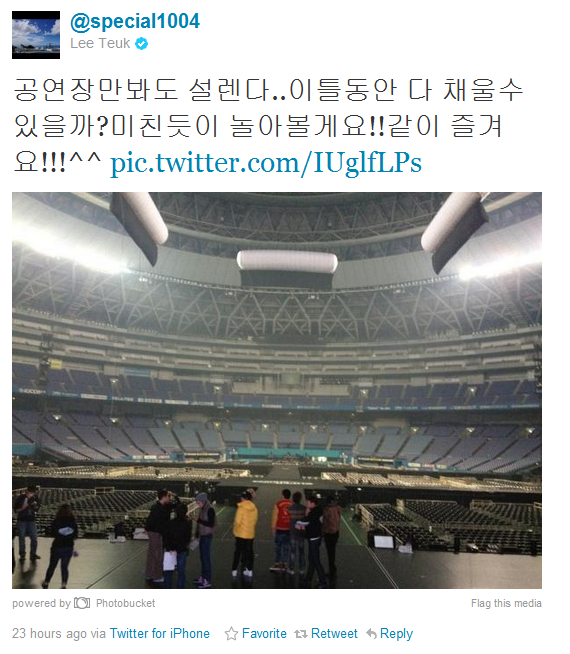
Task: Click the "powered by" caption label
Action: point(41,603)
